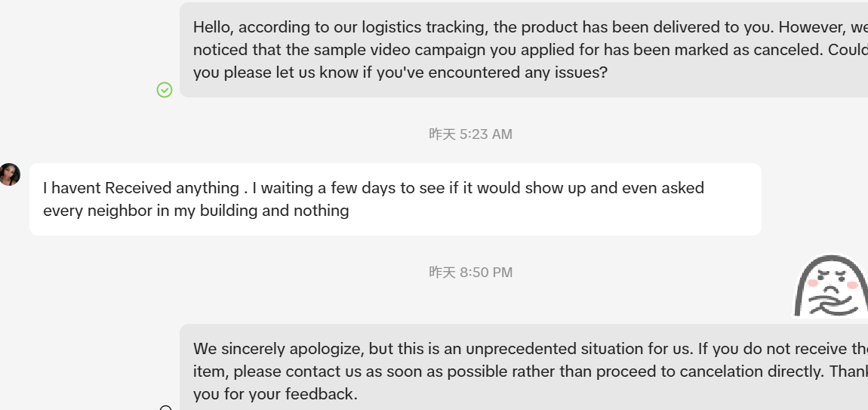Click the status circle below the apology message
The height and width of the screenshot is (410, 868).
(x=166, y=408)
